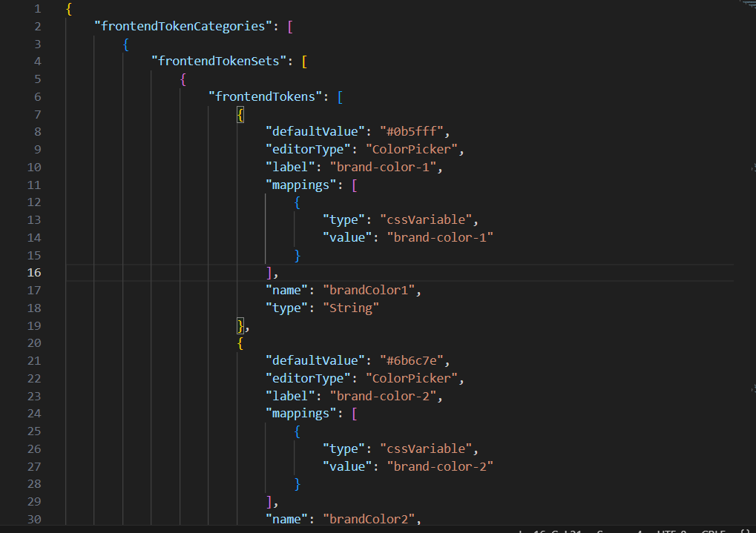The width and height of the screenshot is (756, 533).
Task: Click the "cssVariable" value on line 26
Action: coord(426,448)
